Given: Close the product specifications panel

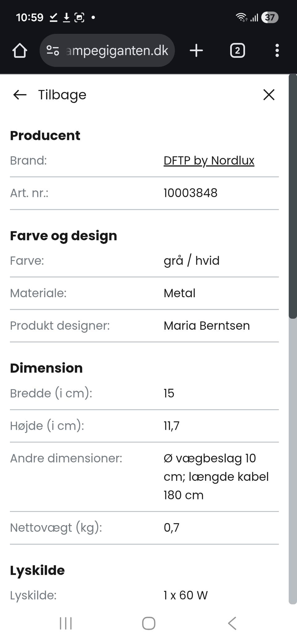Looking at the screenshot, I should click(269, 95).
